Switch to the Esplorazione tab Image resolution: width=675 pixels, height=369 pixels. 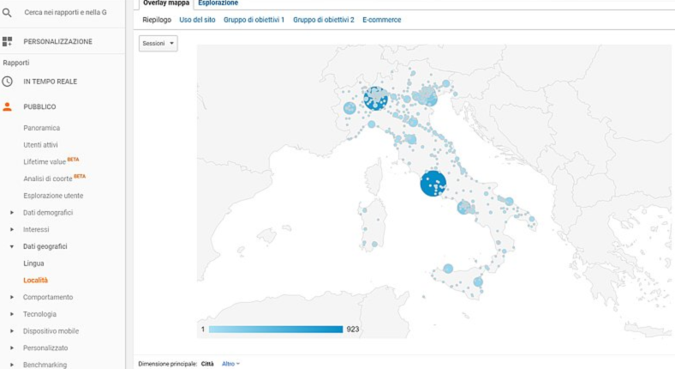pos(218,3)
